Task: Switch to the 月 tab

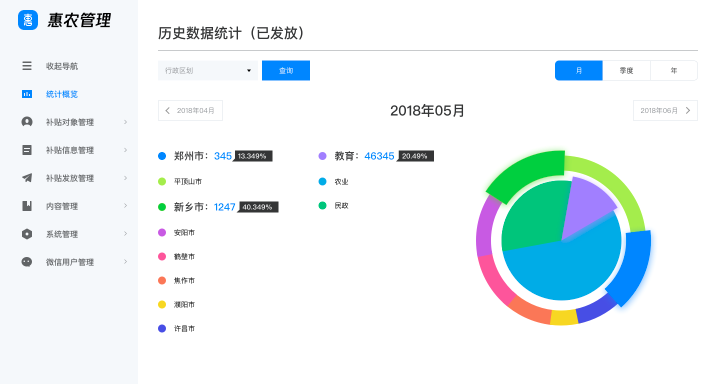Action: click(579, 71)
